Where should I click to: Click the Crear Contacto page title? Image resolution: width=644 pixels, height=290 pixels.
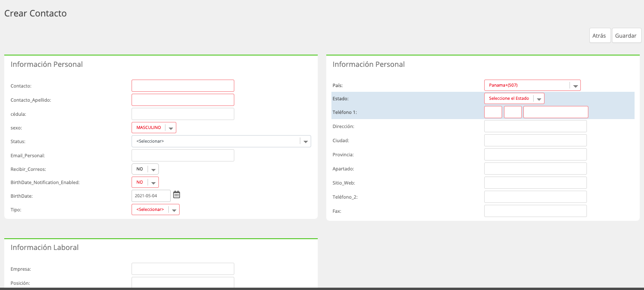pyautogui.click(x=35, y=13)
